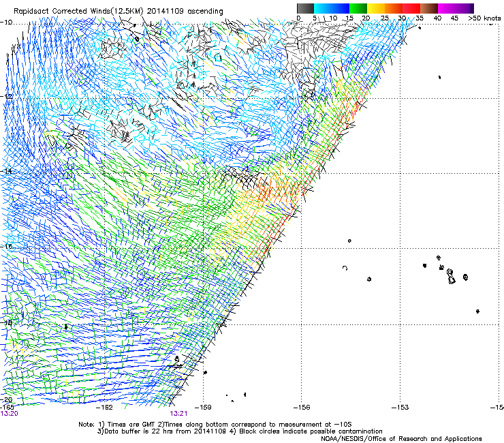This screenshot has width=504, height=443.
Task: Click the '>50 knots' legend label
Action: (484, 18)
